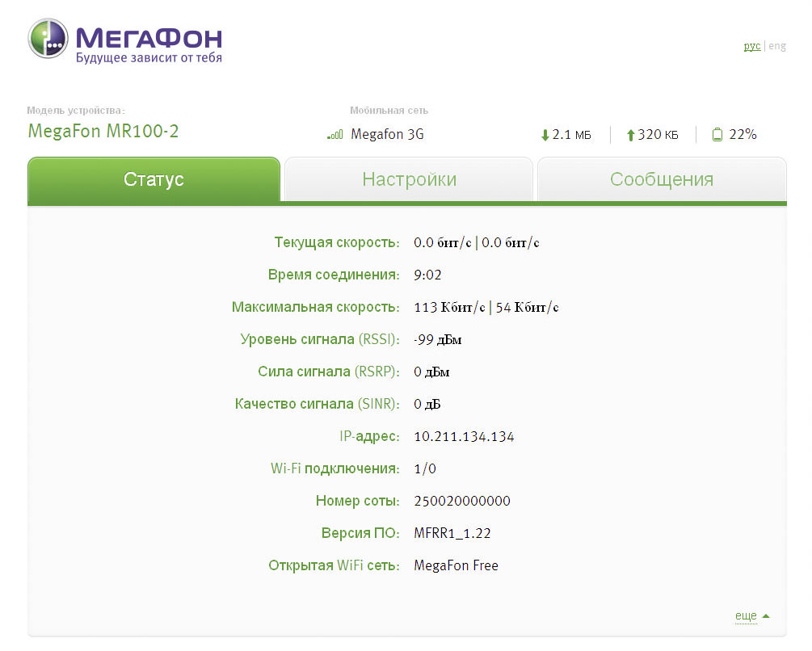Click SINR value 0 дБ
Screen dimensions: 812x651
click(x=427, y=404)
